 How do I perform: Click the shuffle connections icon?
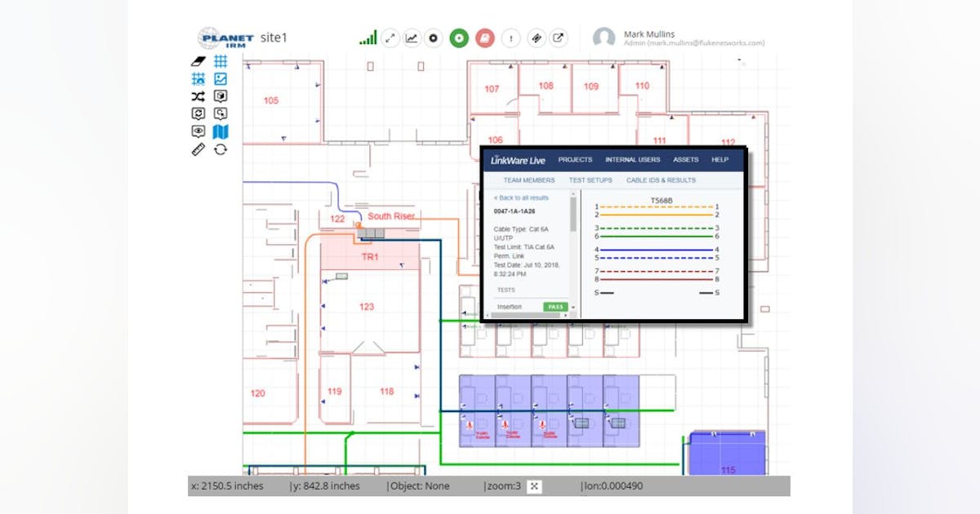pyautogui.click(x=198, y=96)
